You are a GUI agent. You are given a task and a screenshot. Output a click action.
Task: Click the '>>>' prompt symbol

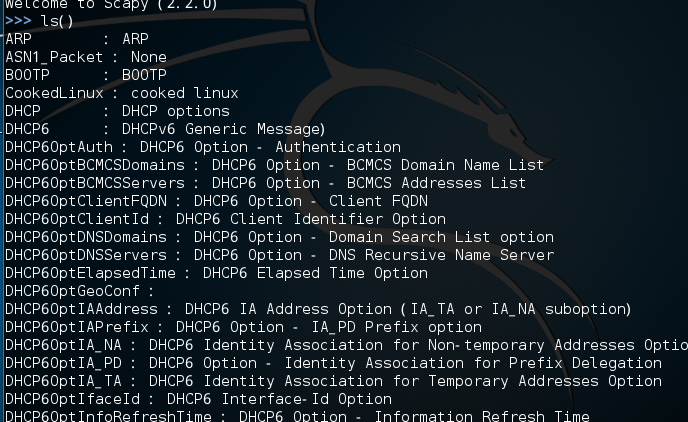(x=18, y=21)
